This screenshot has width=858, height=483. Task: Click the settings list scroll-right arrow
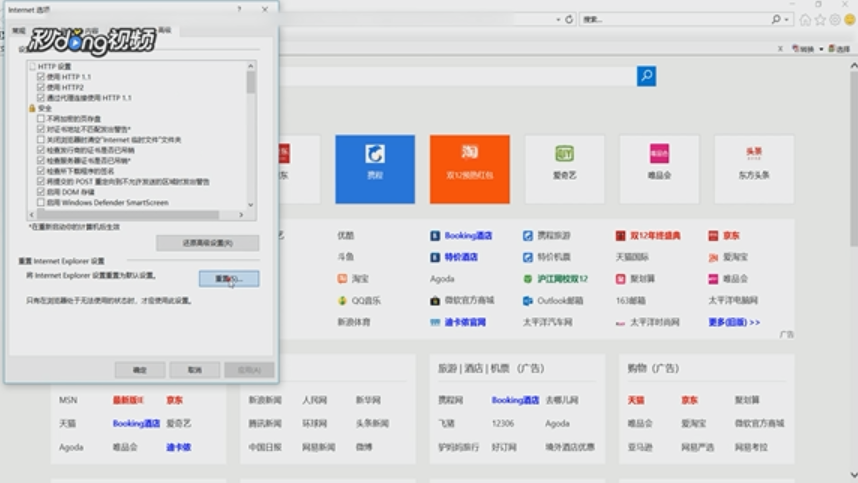point(241,215)
